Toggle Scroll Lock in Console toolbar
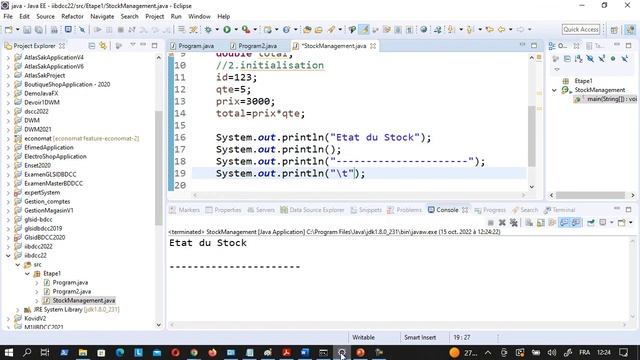Screen dimensions: 640x360 [x=541, y=222]
